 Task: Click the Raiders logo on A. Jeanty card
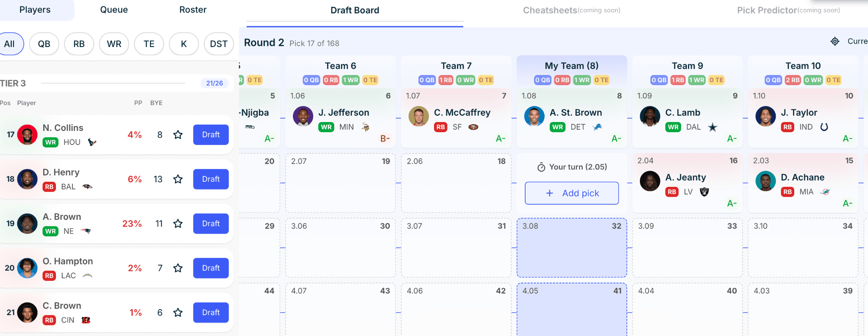tap(704, 192)
